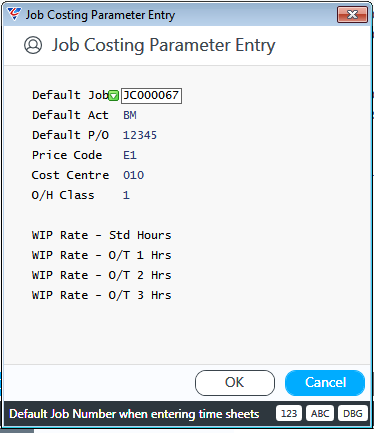374x433 pixels.
Task: Select the O/H Class value 1
Action: 126,195
